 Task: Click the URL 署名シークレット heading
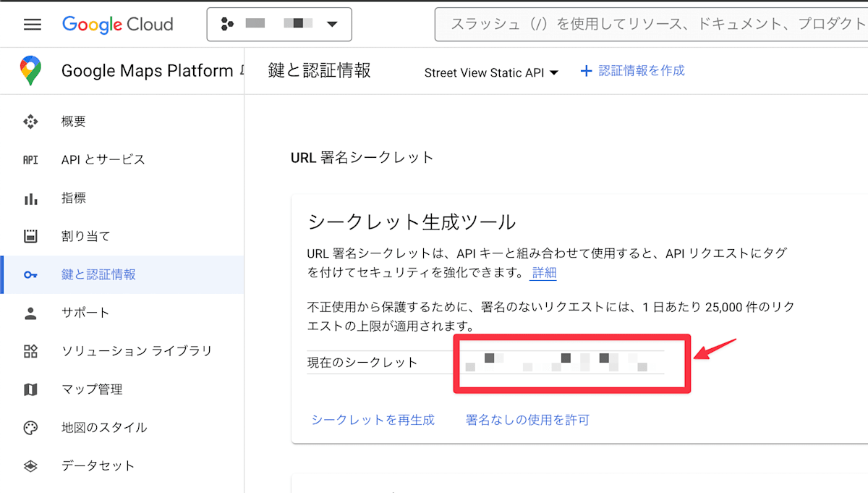click(x=362, y=157)
